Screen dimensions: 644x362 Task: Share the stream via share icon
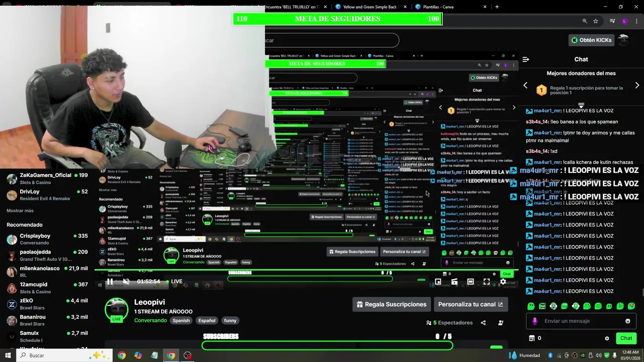coord(484,323)
